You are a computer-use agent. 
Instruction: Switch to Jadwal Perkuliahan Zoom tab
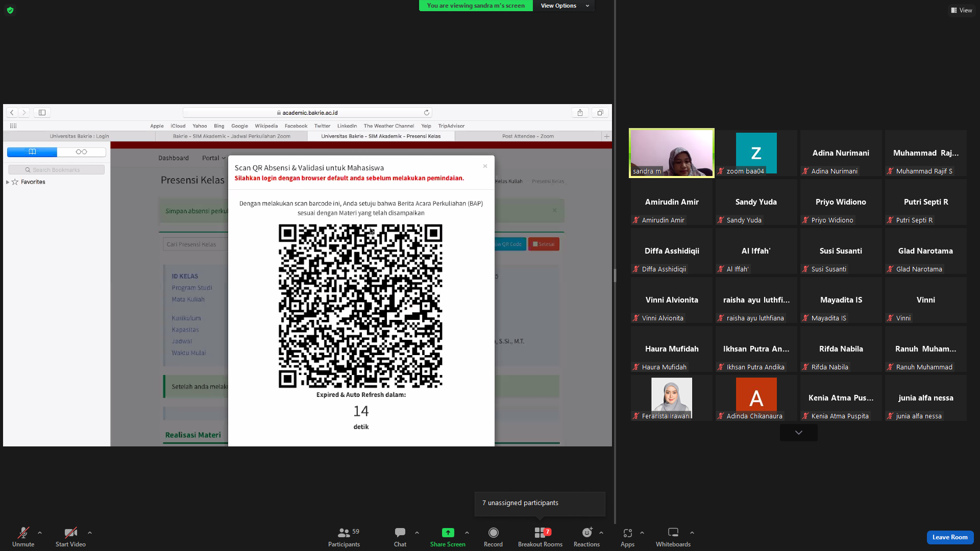pos(232,136)
